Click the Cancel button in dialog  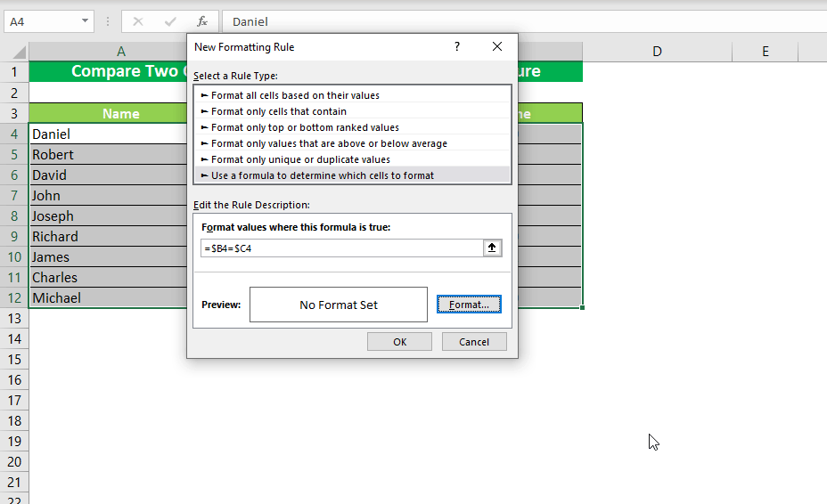(x=474, y=342)
